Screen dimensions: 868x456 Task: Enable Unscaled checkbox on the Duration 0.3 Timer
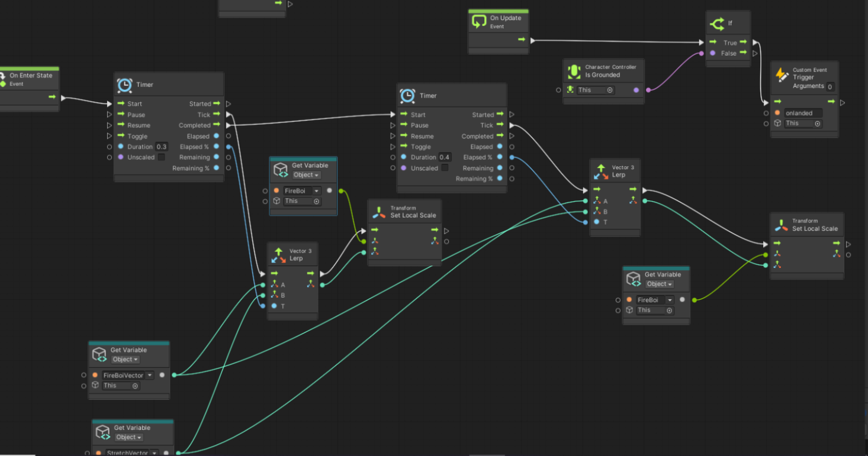(161, 157)
